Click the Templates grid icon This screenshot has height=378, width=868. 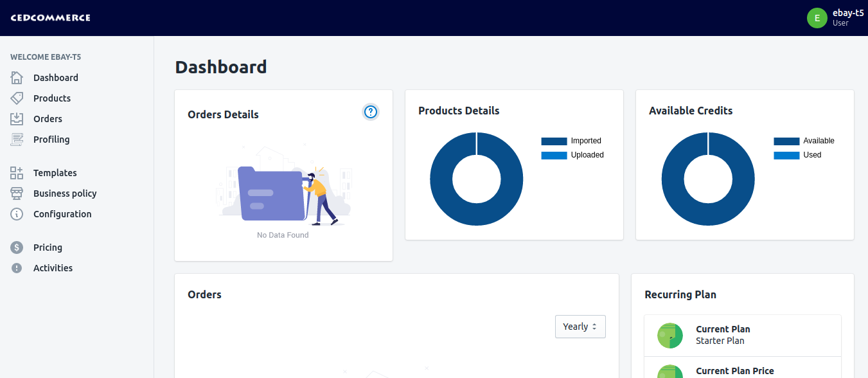(x=17, y=173)
